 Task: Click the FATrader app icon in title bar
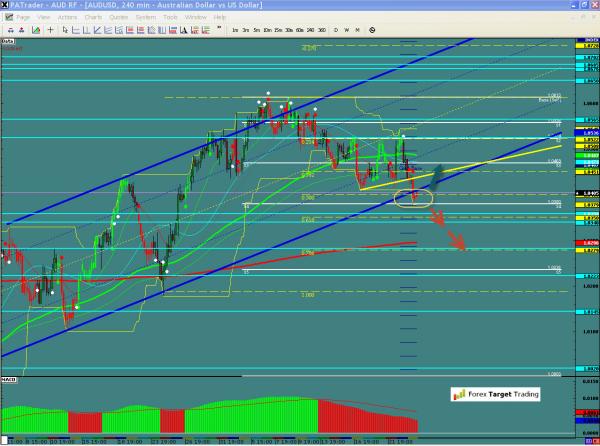point(6,5)
